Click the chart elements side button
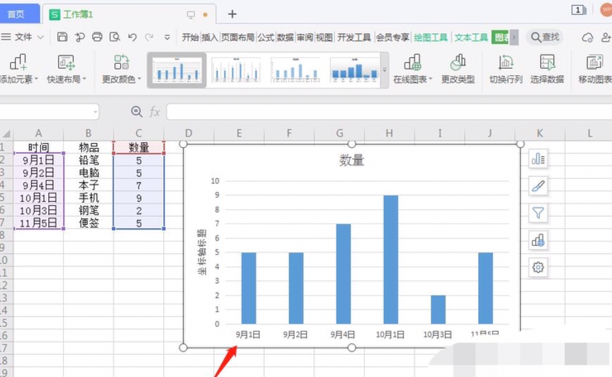 [x=538, y=159]
